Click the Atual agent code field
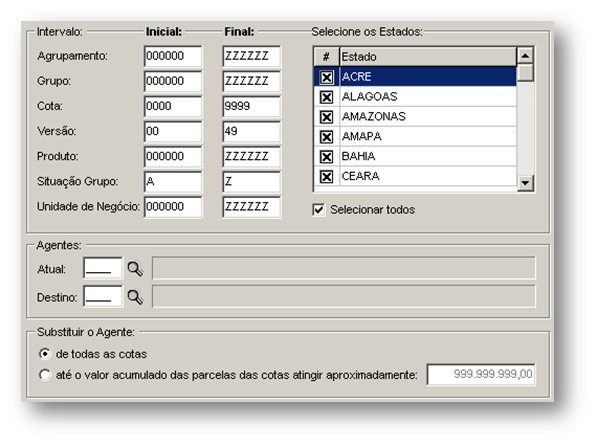Viewport: 596px width, 444px height. [103, 269]
